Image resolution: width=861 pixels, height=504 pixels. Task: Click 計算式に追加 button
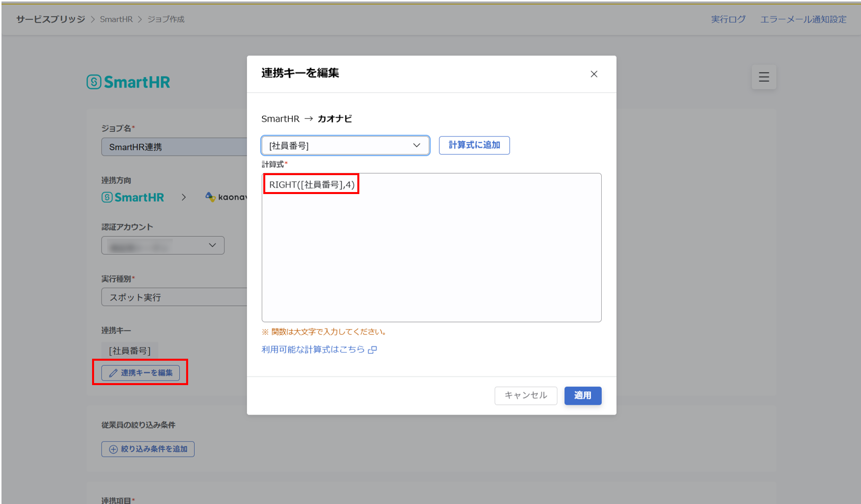(474, 145)
